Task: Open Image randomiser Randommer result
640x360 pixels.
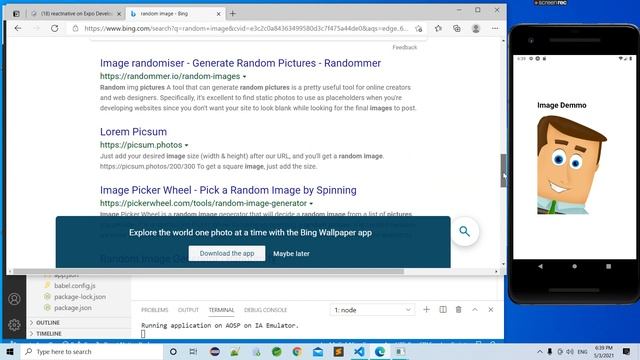Action: pos(240,63)
